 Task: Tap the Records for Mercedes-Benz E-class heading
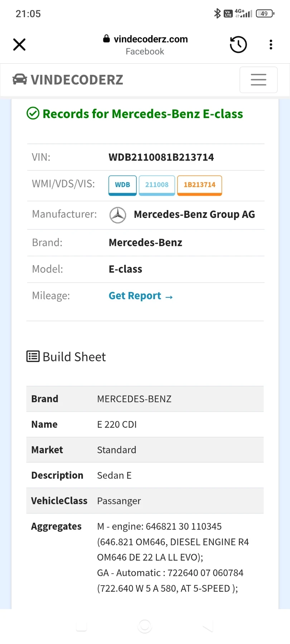tap(143, 114)
